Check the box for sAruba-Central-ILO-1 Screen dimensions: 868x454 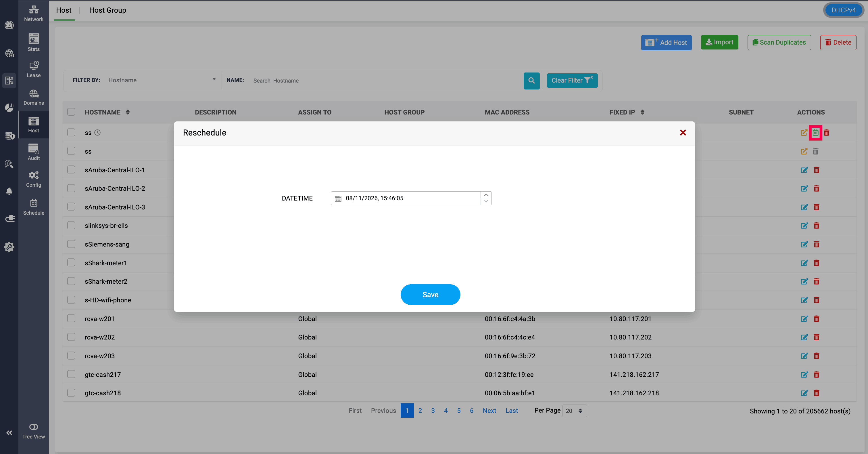click(71, 170)
